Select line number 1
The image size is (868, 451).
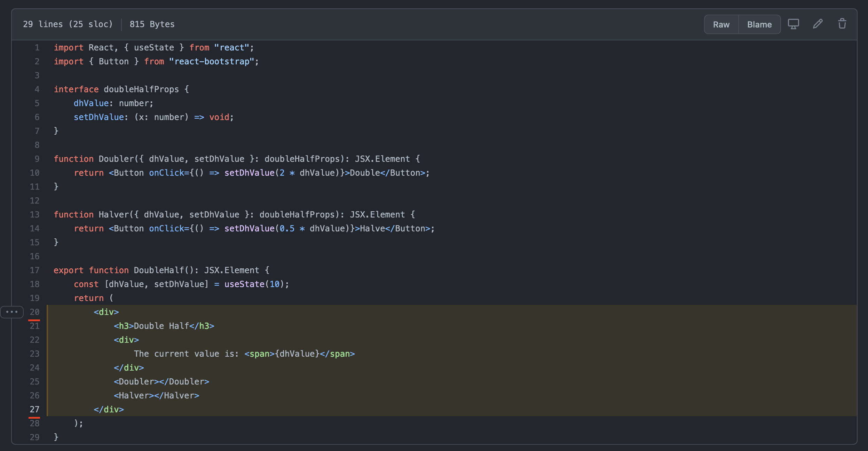point(37,48)
